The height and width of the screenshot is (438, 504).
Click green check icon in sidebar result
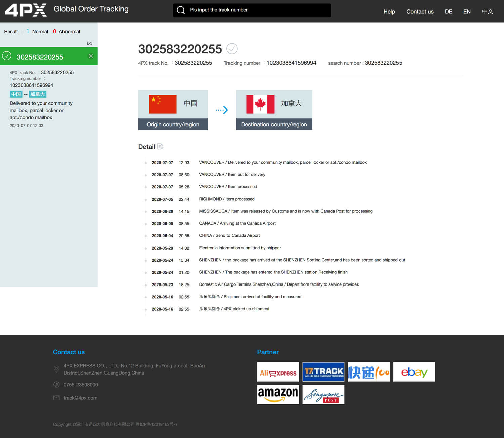tap(7, 56)
